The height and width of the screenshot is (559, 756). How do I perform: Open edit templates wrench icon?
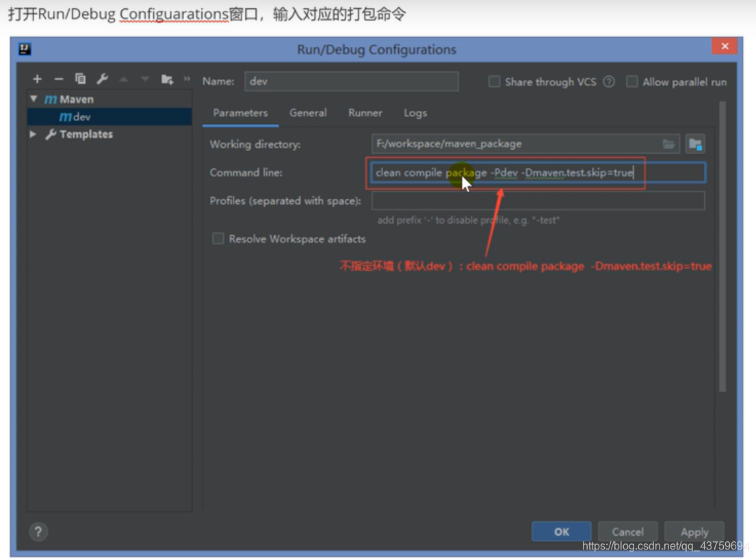pyautogui.click(x=102, y=79)
